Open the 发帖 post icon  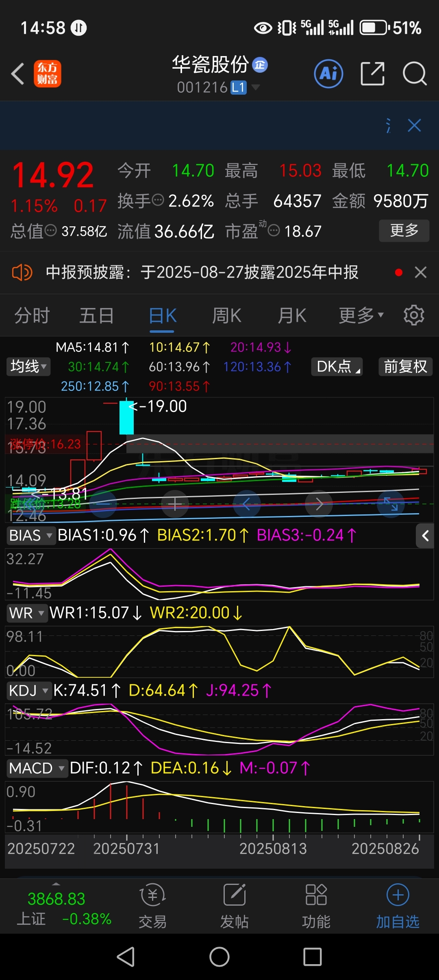[x=235, y=906]
